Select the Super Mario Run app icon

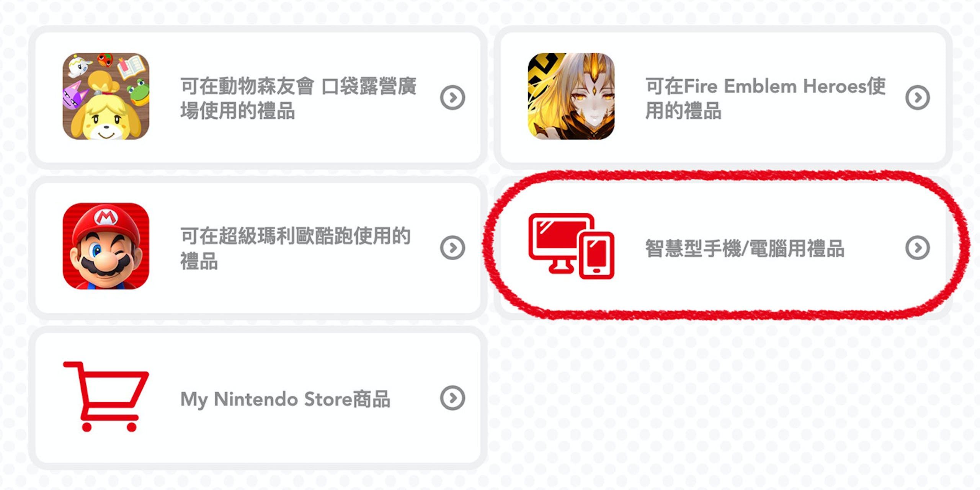tap(106, 246)
